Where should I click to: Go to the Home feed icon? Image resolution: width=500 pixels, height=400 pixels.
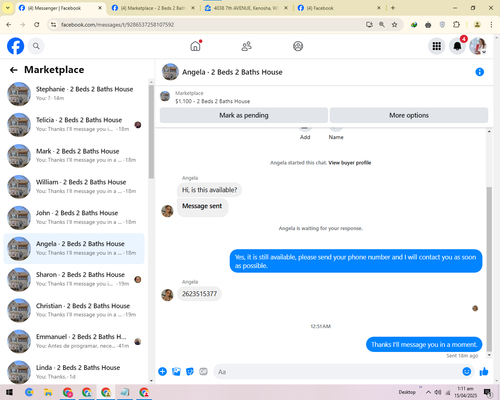(195, 46)
